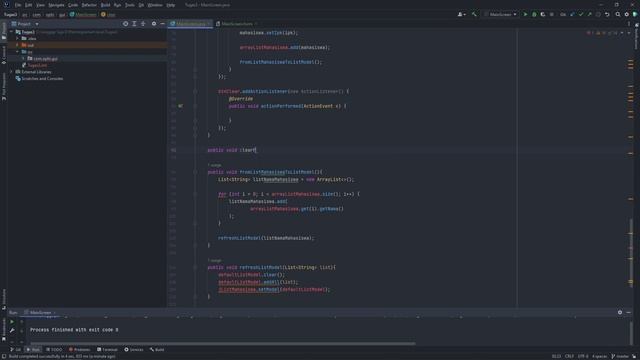The height and width of the screenshot is (360, 640).
Task: Click the MainScreen class breadcrumb
Action: (83, 14)
